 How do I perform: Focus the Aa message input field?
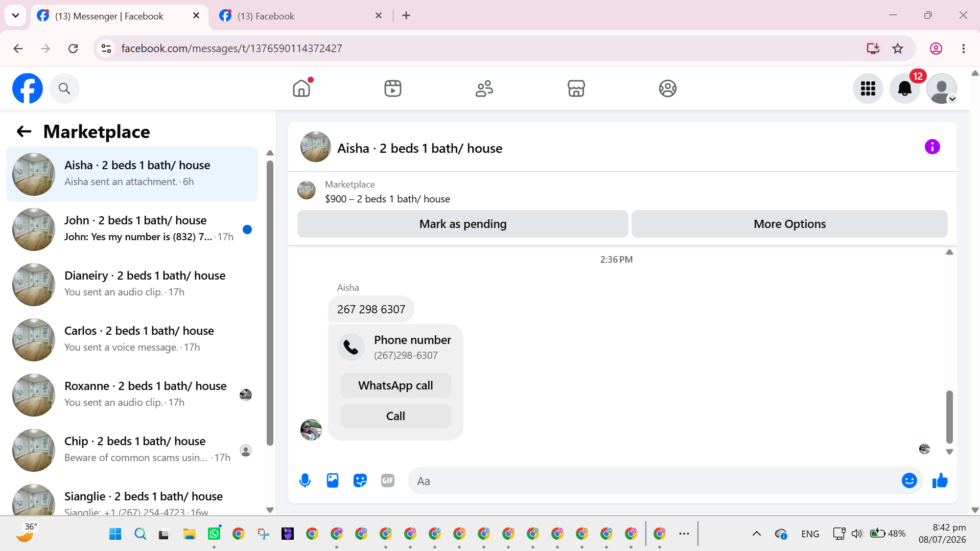coord(654,481)
